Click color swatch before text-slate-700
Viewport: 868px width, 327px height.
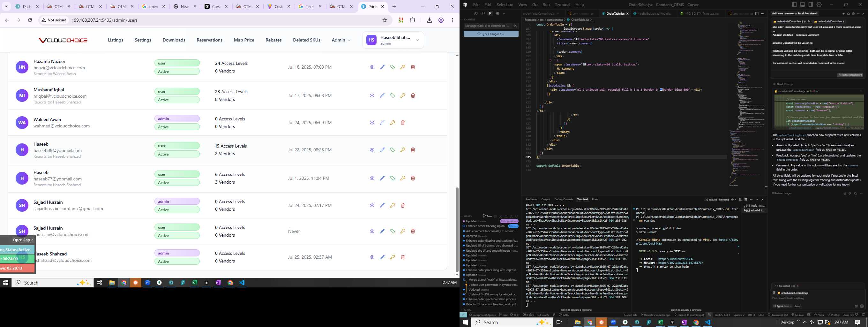point(578,39)
